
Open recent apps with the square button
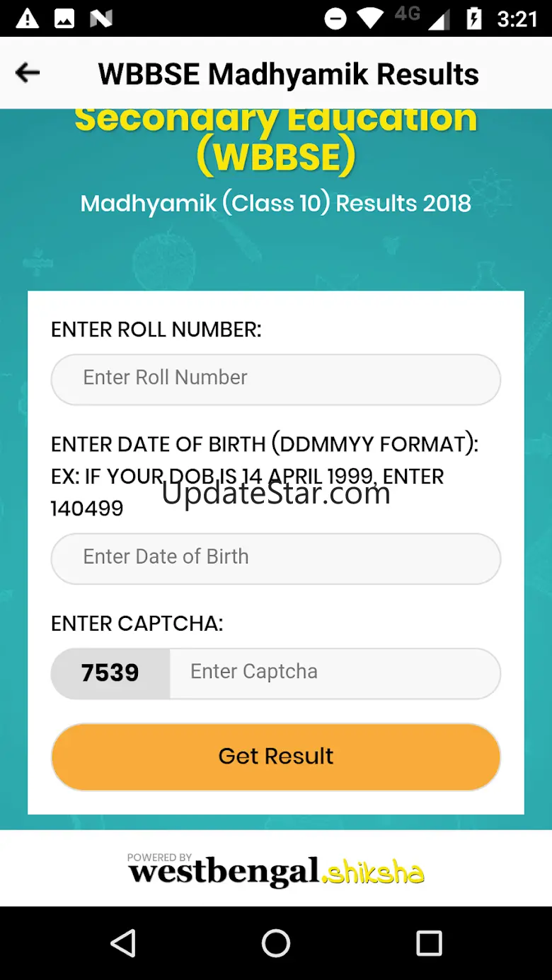pos(429,943)
